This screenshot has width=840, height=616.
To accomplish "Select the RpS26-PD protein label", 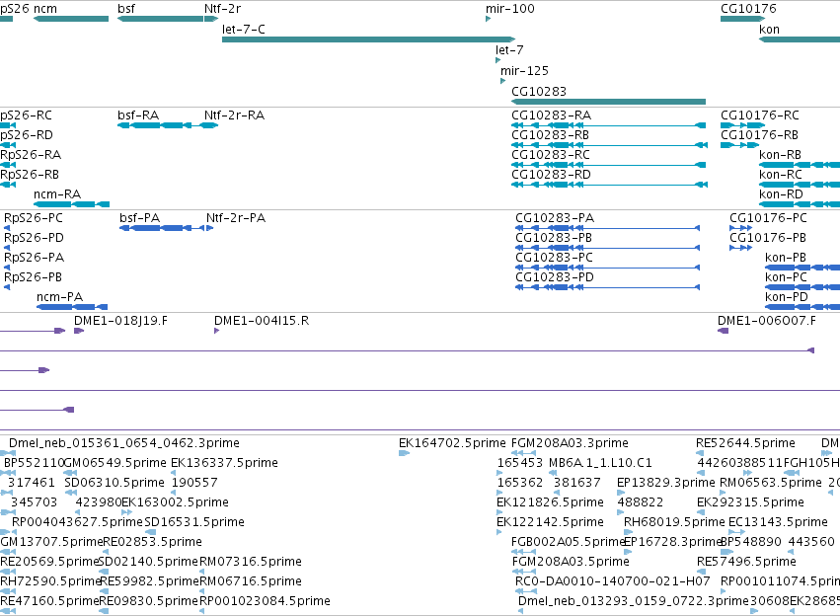I will (x=34, y=238).
